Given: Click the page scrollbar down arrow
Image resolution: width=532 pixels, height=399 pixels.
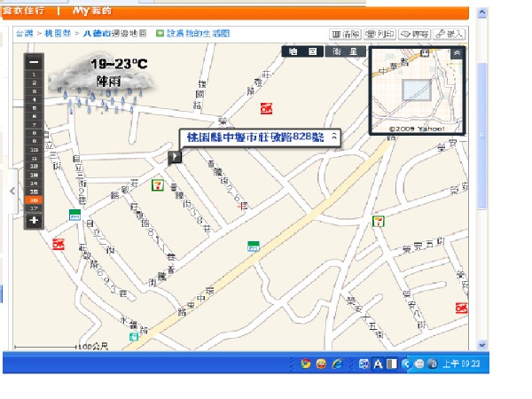Looking at the screenshot, I should point(481,345).
